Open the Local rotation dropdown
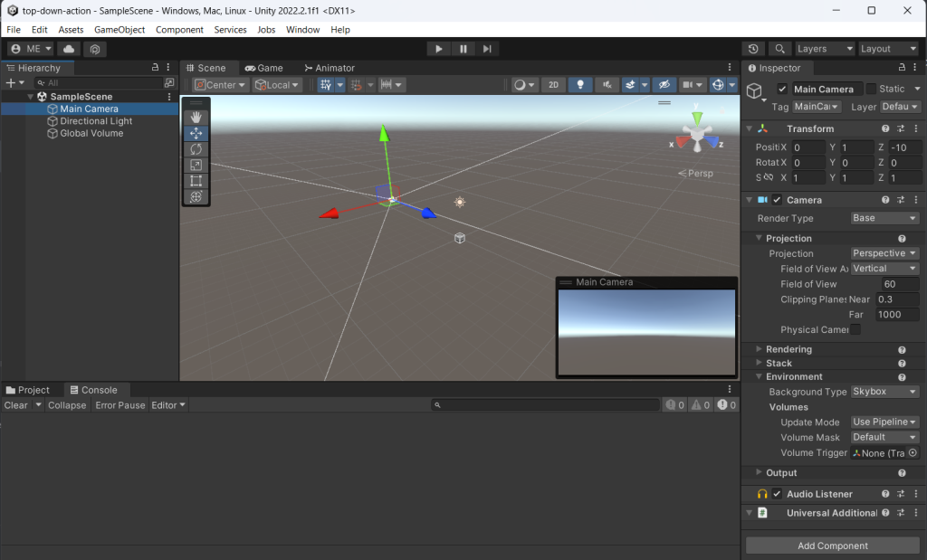The width and height of the screenshot is (927, 560). pos(276,85)
